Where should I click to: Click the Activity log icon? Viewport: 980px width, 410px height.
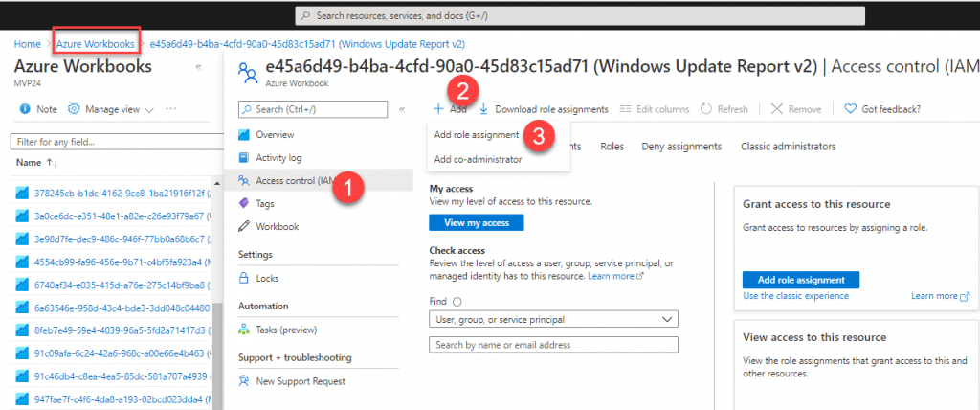pyautogui.click(x=244, y=158)
